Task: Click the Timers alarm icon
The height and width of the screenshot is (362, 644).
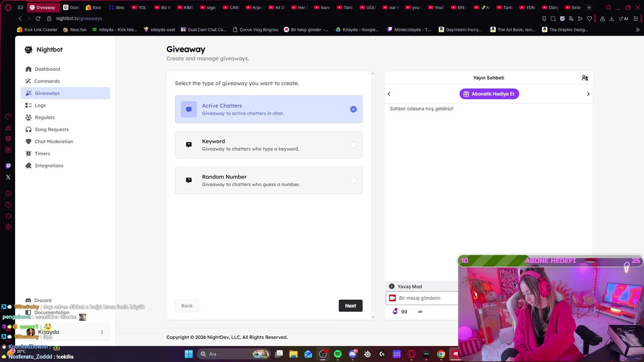Action: coord(28,153)
